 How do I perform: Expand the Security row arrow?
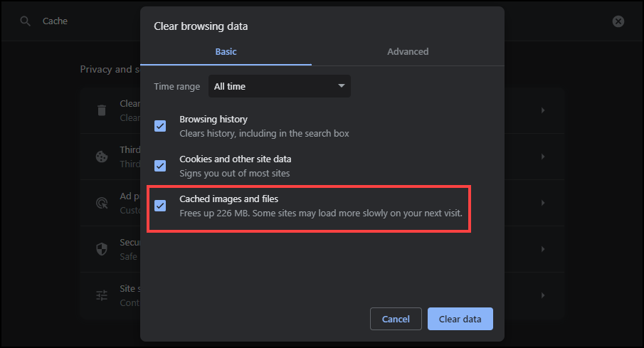coord(543,249)
